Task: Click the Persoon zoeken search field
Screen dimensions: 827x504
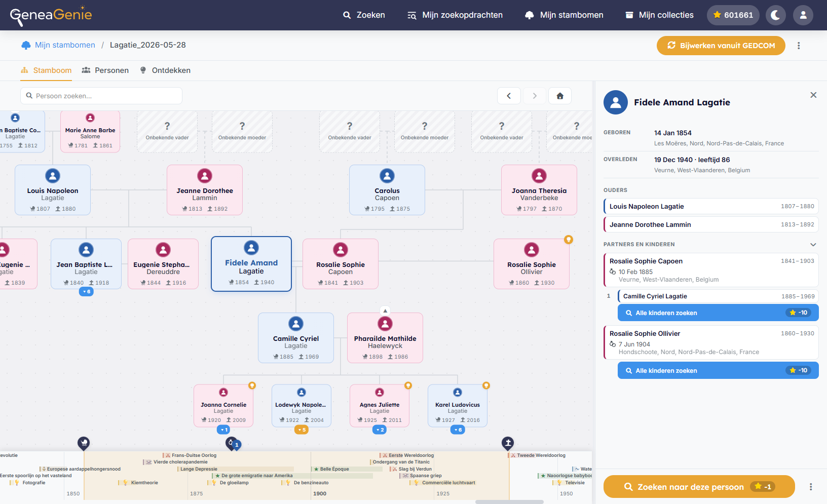Action: [101, 96]
